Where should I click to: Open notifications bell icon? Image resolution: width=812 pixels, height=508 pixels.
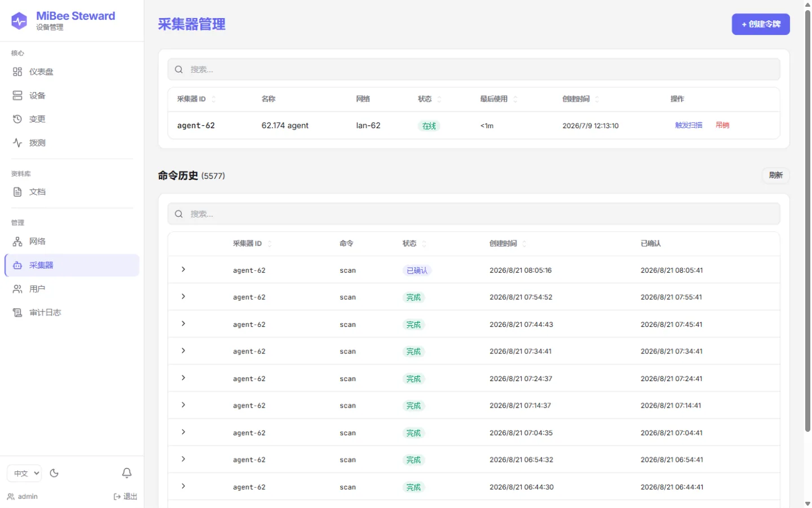(x=127, y=473)
